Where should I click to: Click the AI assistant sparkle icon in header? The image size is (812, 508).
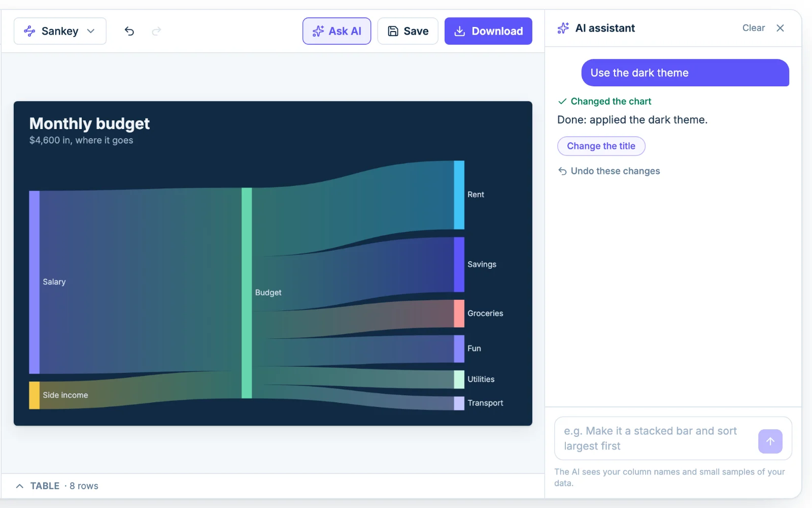coord(563,28)
